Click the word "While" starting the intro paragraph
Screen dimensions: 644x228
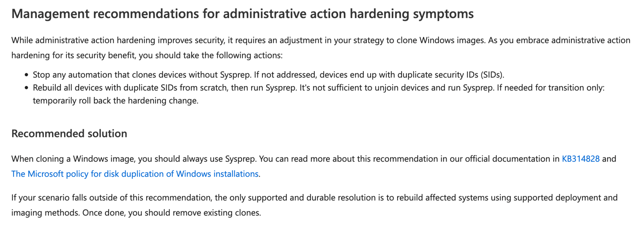22,41
